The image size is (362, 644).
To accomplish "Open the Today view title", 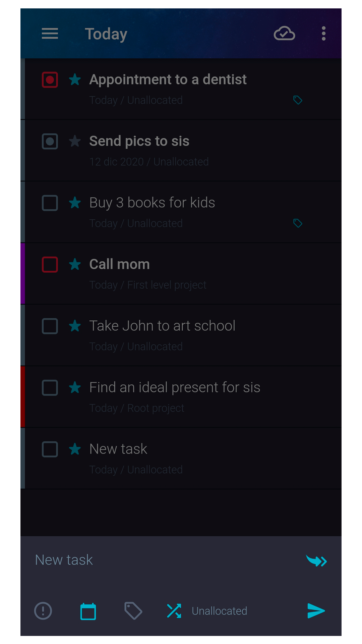I will point(106,34).
